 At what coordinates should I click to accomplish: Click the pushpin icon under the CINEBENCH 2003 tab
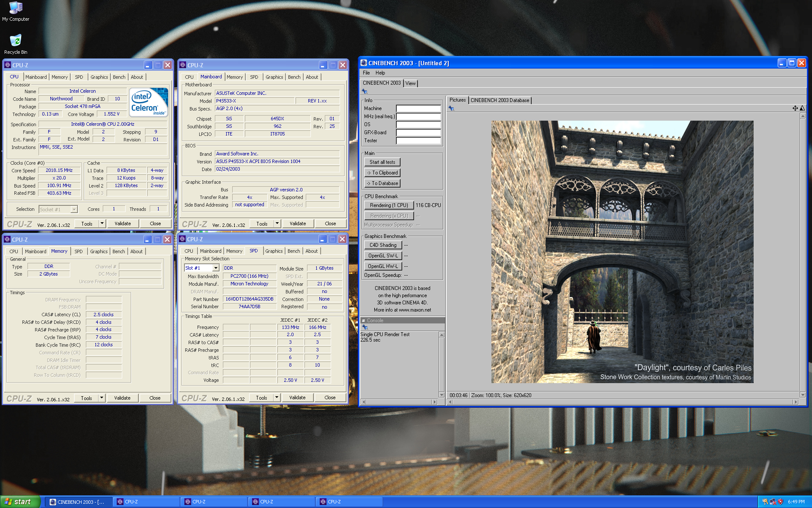365,91
